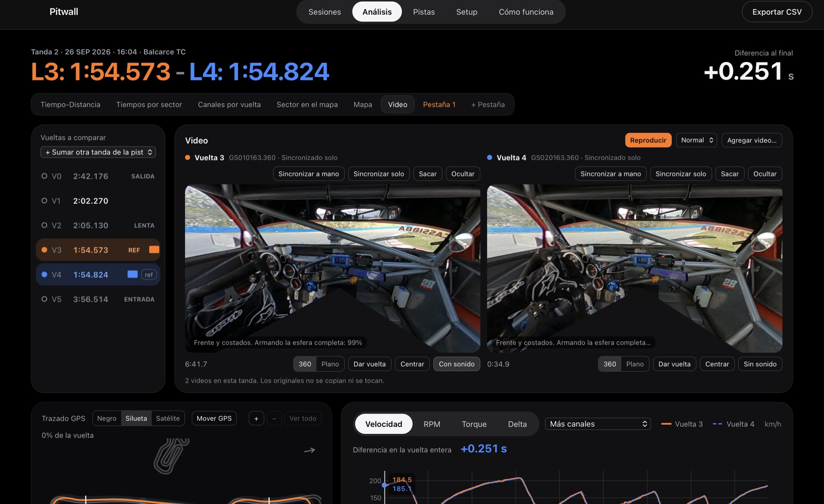824x504 pixels.
Task: Open the Mapa tab
Action: (363, 105)
